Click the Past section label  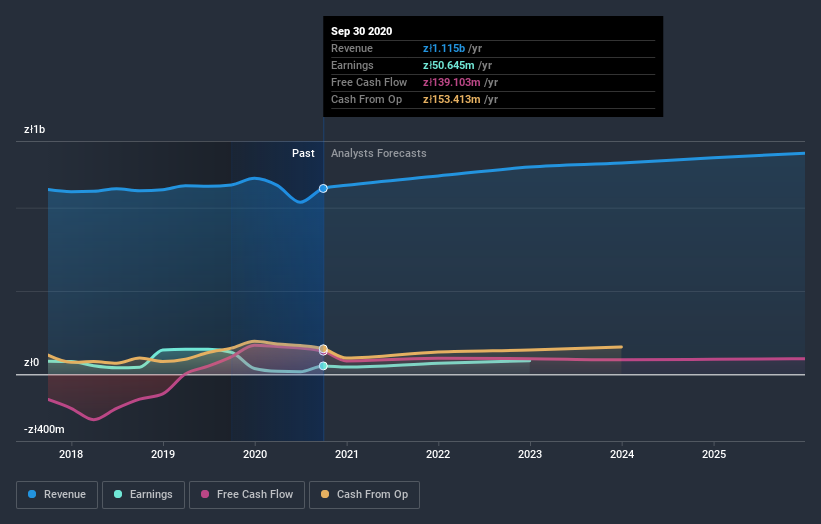303,153
